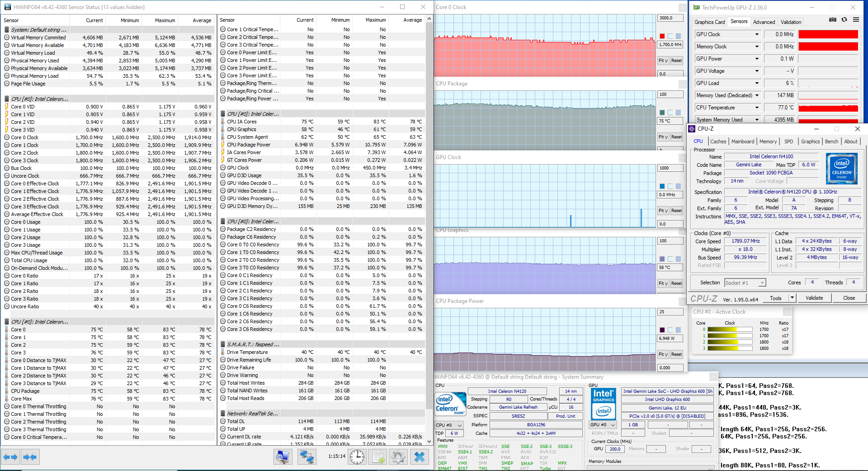The image size is (868, 471).
Task: Switch to the Advanced tab in GPU-Z
Action: pos(764,22)
